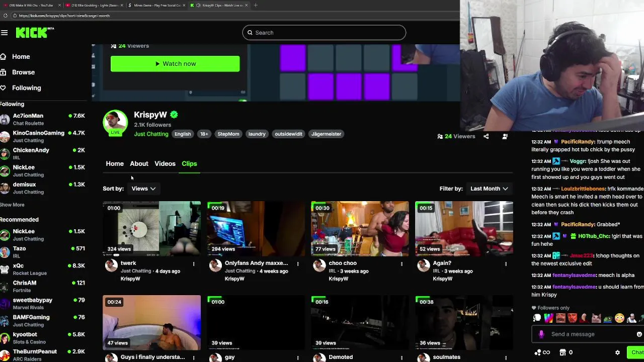This screenshot has height=362, width=644.
Task: Switch to Mines Game browser tab
Action: pos(156,5)
